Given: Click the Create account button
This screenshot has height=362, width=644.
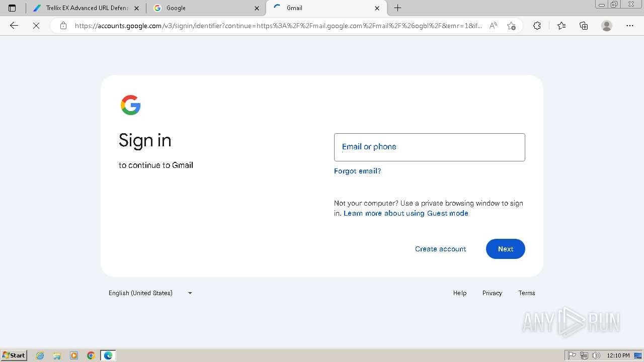Looking at the screenshot, I should click(x=440, y=249).
